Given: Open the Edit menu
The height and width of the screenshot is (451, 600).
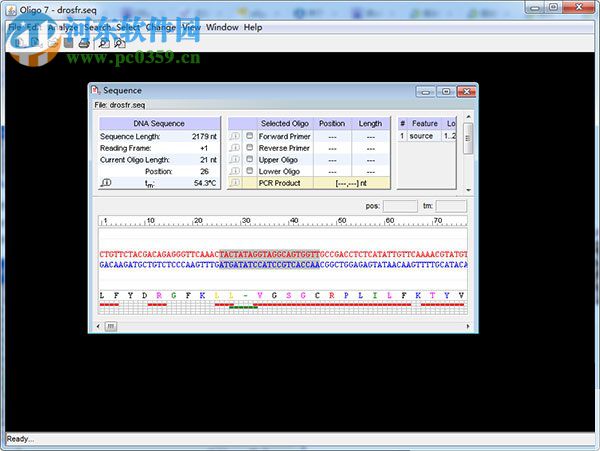Looking at the screenshot, I should click(x=33, y=27).
